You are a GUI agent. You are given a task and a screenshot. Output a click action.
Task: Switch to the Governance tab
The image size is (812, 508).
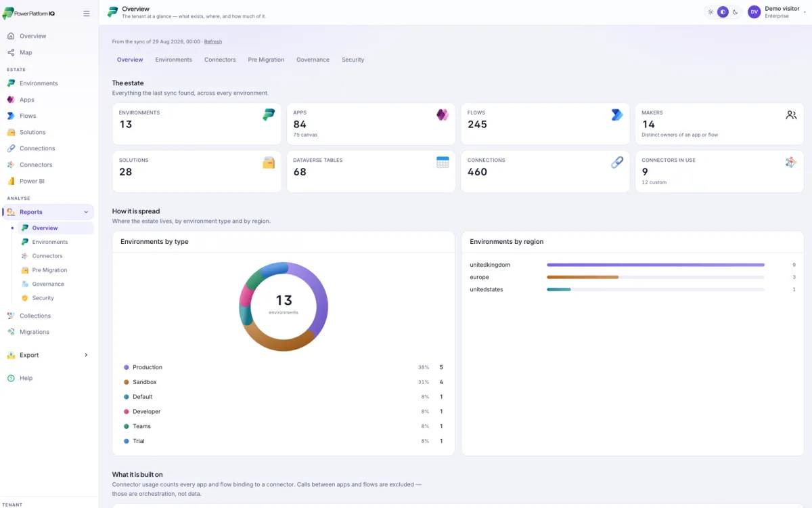click(313, 60)
